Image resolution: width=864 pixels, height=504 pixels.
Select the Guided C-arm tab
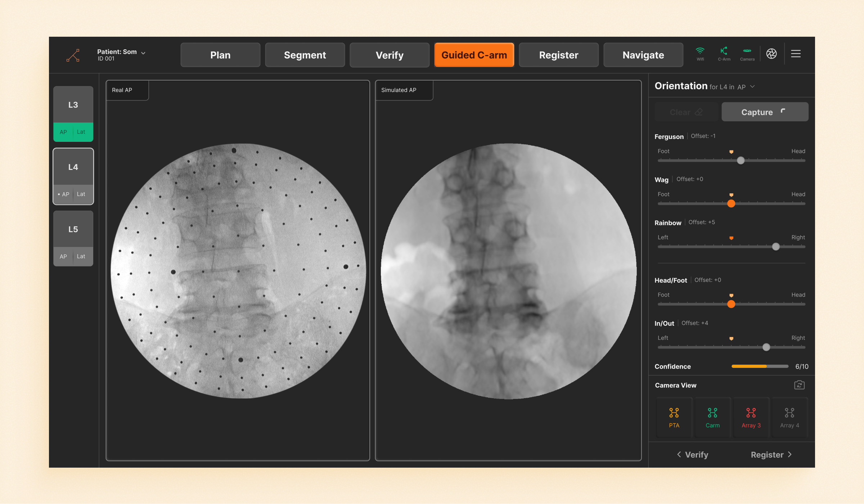pos(474,55)
